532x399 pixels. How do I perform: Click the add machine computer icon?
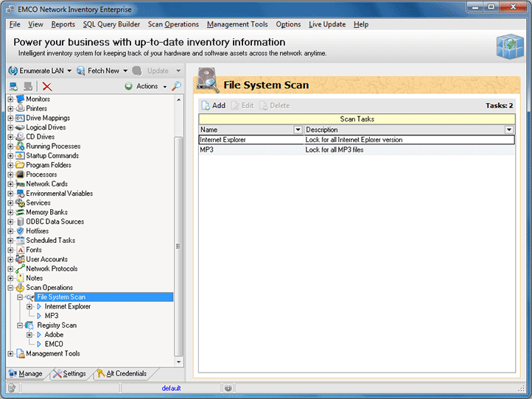pyautogui.click(x=13, y=86)
